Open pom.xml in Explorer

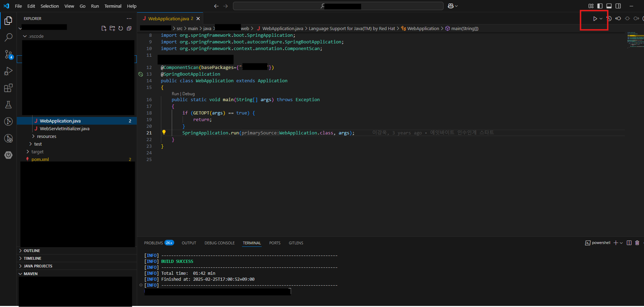tap(40, 159)
